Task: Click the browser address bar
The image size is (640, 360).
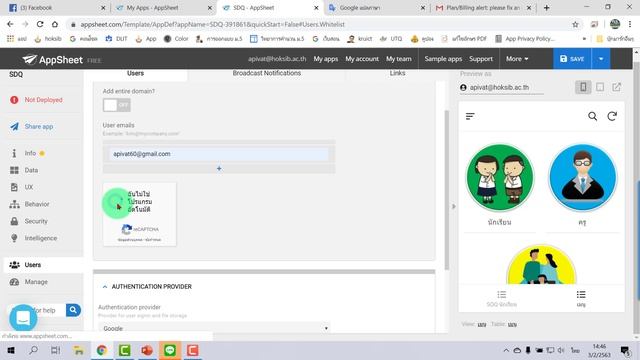Action: point(318,24)
